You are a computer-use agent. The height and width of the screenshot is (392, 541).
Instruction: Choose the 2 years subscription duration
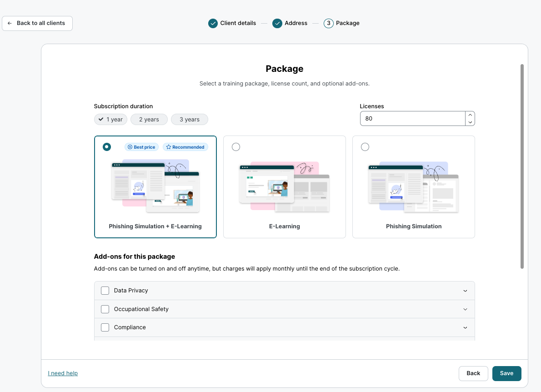(x=149, y=120)
